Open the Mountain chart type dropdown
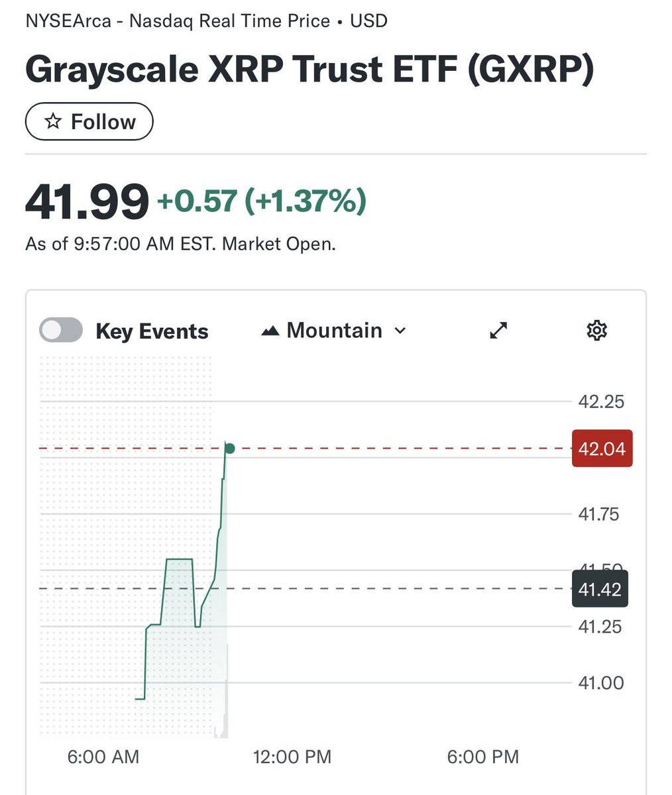Image resolution: width=672 pixels, height=795 pixels. point(334,331)
